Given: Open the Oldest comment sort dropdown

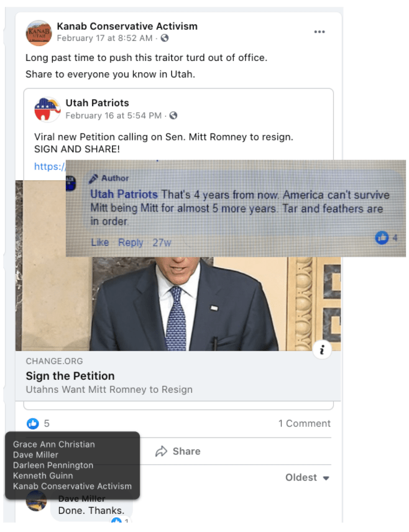Looking at the screenshot, I should (x=307, y=477).
